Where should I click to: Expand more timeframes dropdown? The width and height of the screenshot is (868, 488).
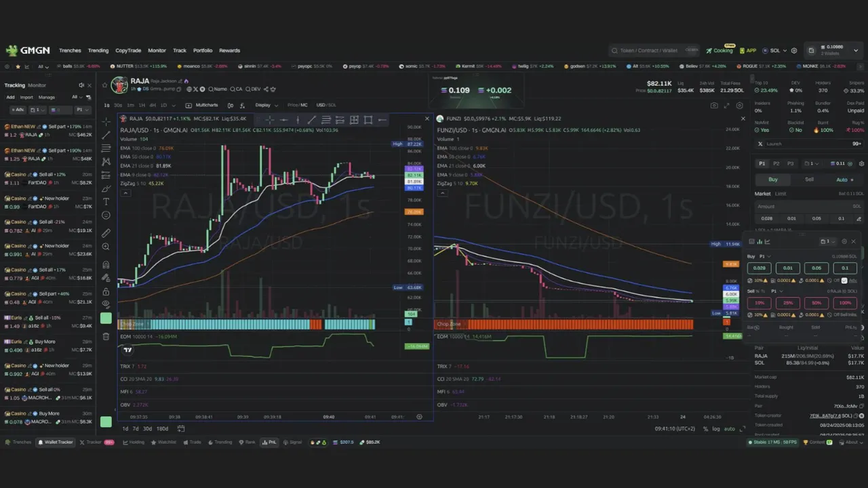coord(173,105)
